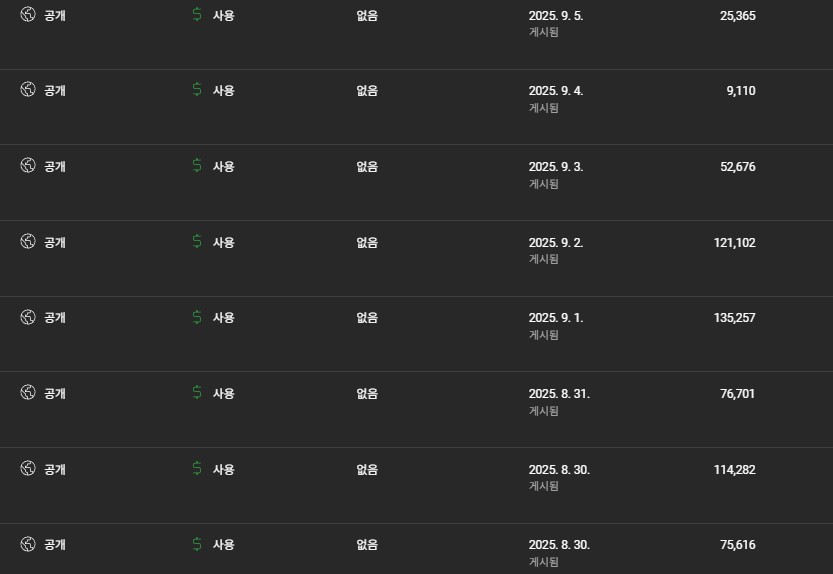
Task: Click the globe icon in the 114,282 views row
Action: (x=28, y=469)
